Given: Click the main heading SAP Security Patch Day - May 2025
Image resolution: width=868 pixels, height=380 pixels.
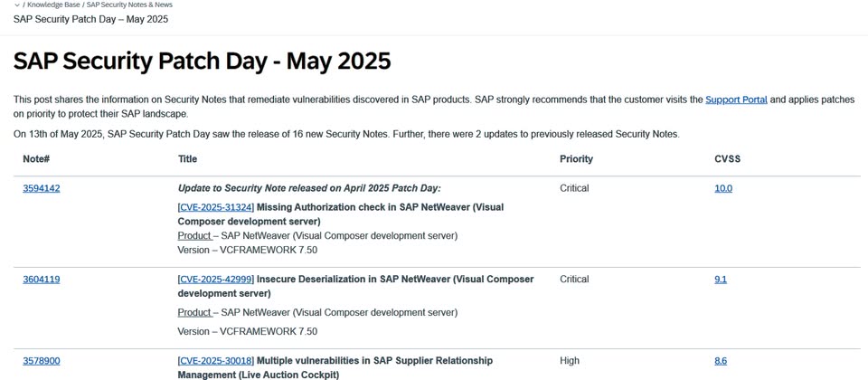Looking at the screenshot, I should [x=202, y=61].
